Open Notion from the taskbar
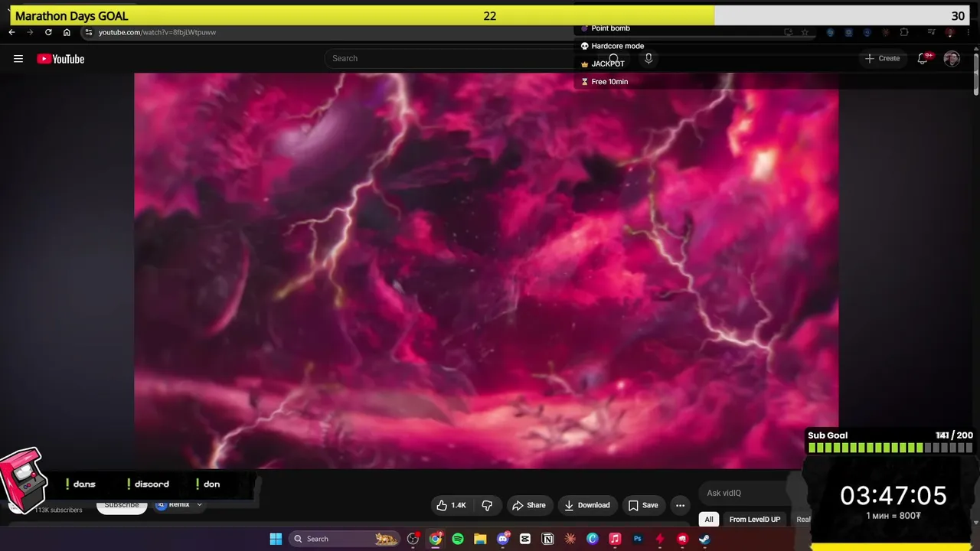 click(547, 539)
